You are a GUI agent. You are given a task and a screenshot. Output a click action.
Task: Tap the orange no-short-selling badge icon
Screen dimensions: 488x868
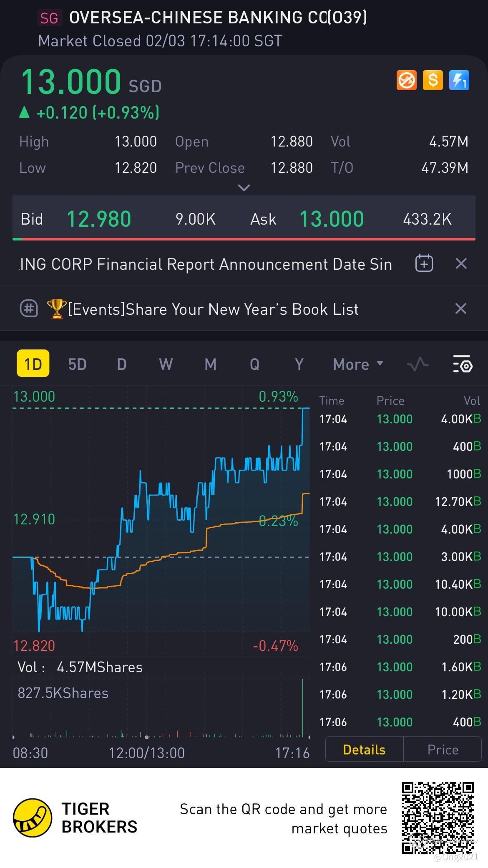406,80
